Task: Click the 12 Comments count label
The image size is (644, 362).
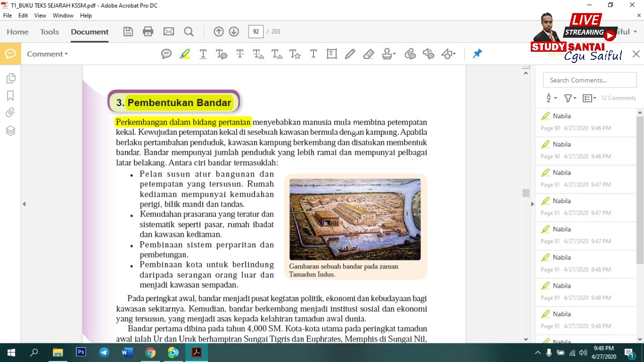Action: point(618,98)
